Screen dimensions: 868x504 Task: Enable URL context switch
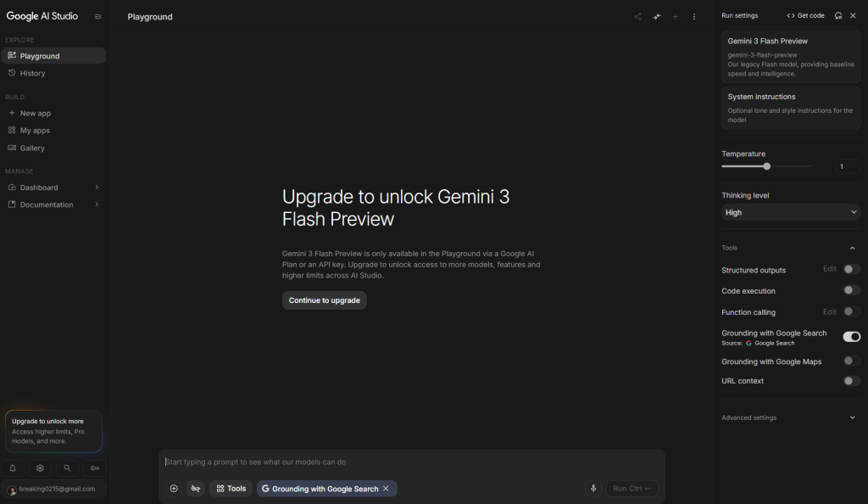click(851, 380)
